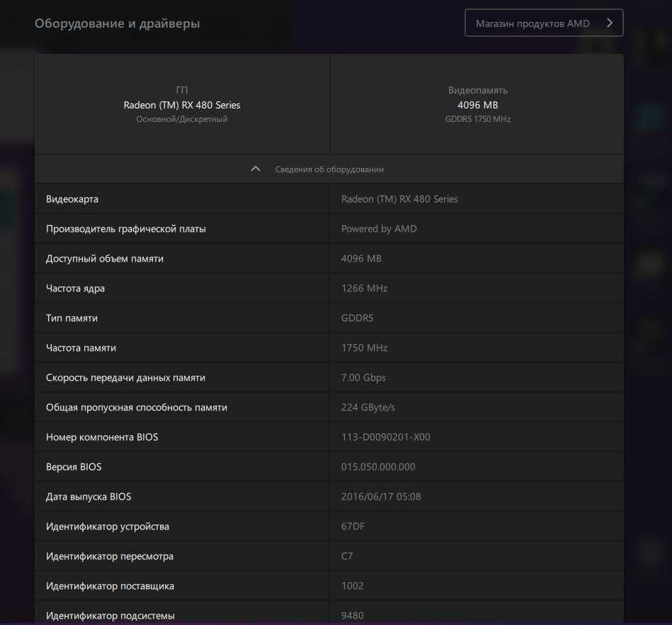Select the 7.00 Gbps memory data rate
Viewport: 672px width, 625px height.
pyautogui.click(x=363, y=378)
